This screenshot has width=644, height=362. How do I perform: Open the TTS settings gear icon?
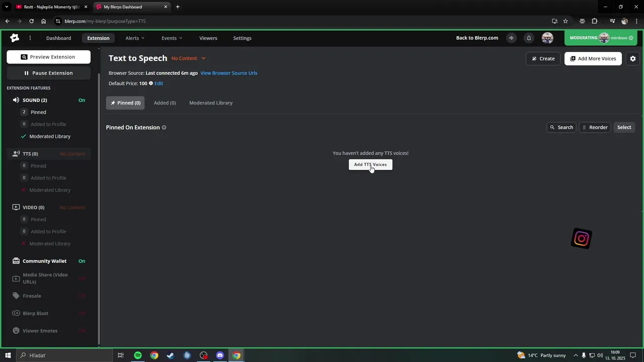point(633,58)
